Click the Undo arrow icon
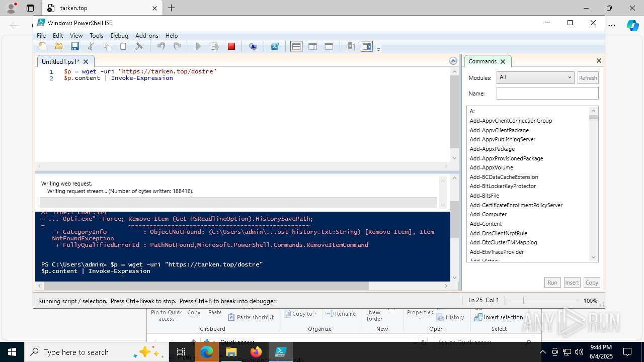 (x=161, y=46)
